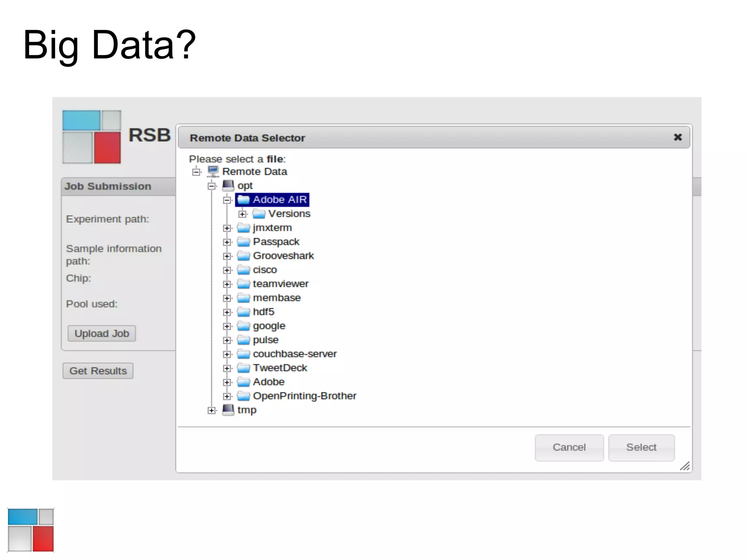The image size is (747, 560).
Task: Expand the cisco folder
Action: tap(227, 270)
